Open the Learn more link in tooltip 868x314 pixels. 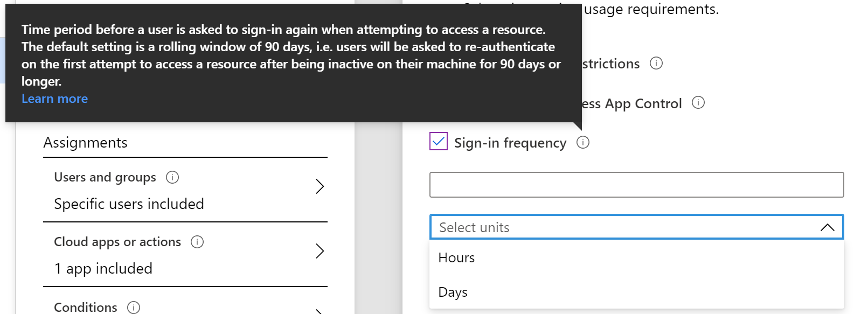54,99
